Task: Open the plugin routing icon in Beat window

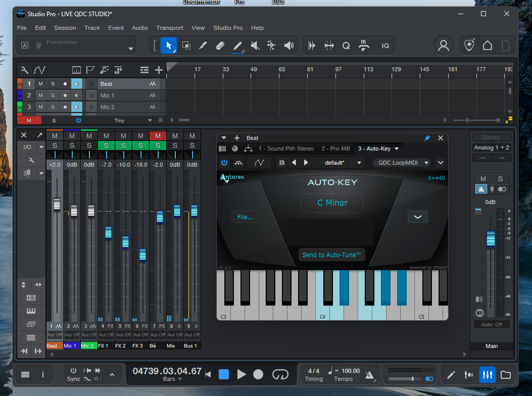Action: pos(249,148)
